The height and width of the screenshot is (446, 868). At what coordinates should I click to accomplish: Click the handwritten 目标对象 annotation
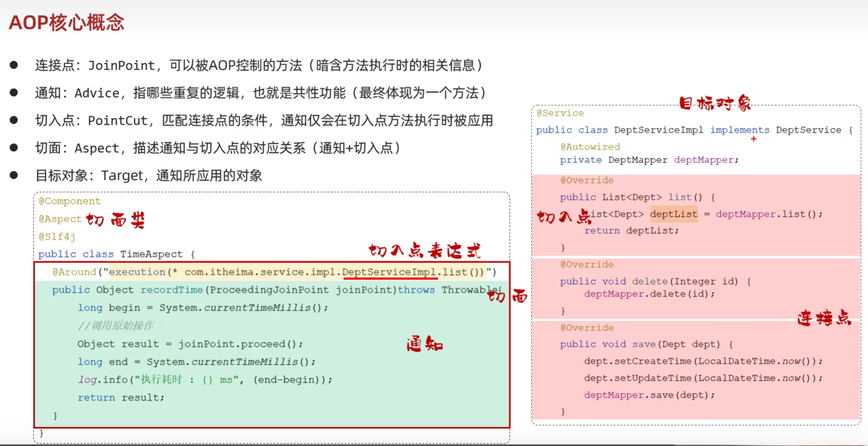click(x=715, y=103)
